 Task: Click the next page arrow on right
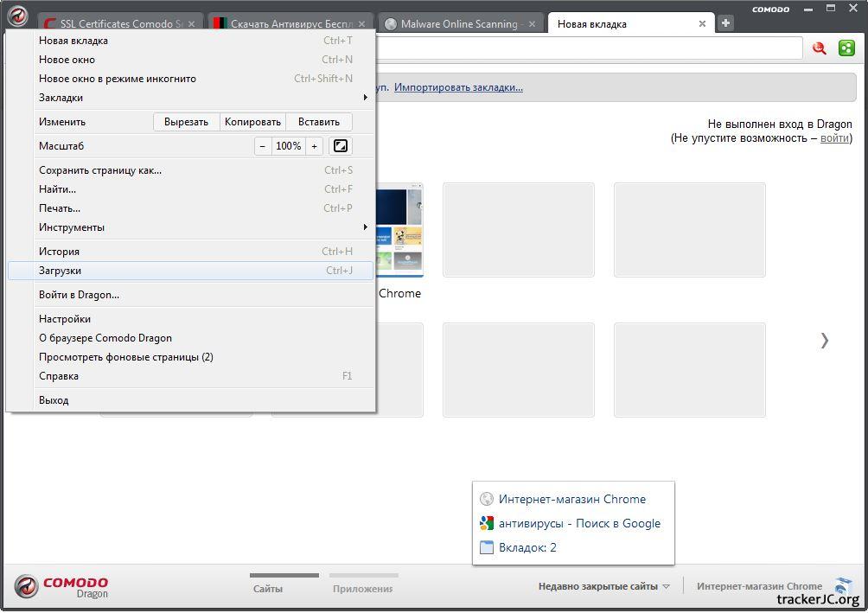pos(824,340)
